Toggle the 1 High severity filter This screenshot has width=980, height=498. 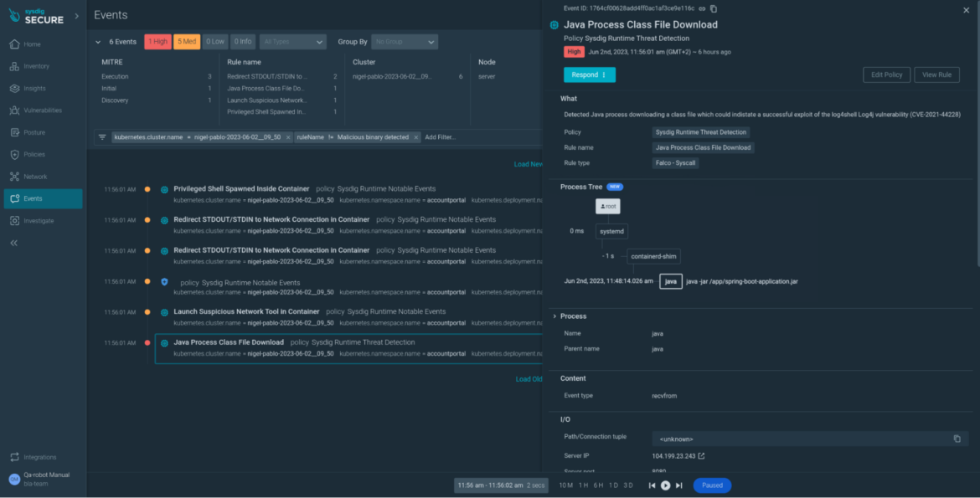157,42
